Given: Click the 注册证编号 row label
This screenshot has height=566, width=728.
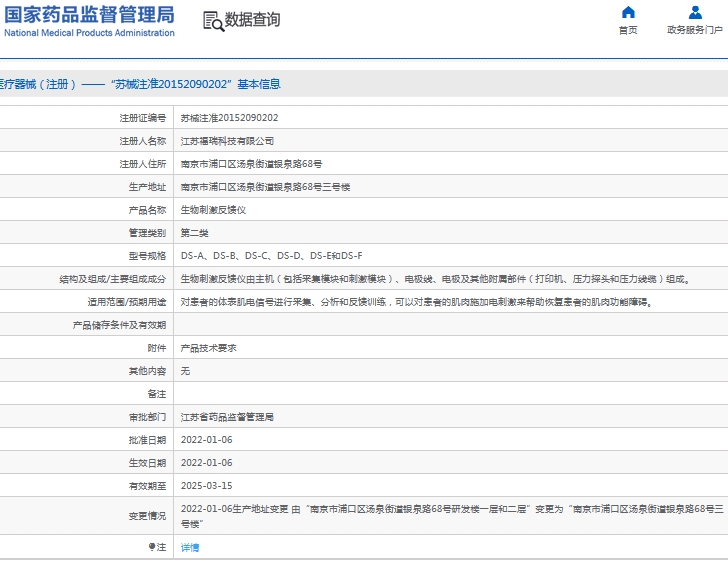Looking at the screenshot, I should pos(143,118).
